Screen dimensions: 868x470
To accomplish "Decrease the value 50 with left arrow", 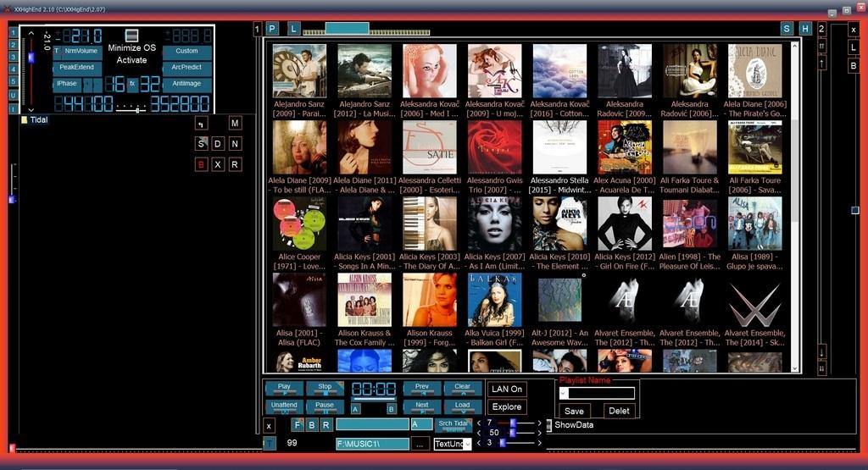I will coord(480,433).
